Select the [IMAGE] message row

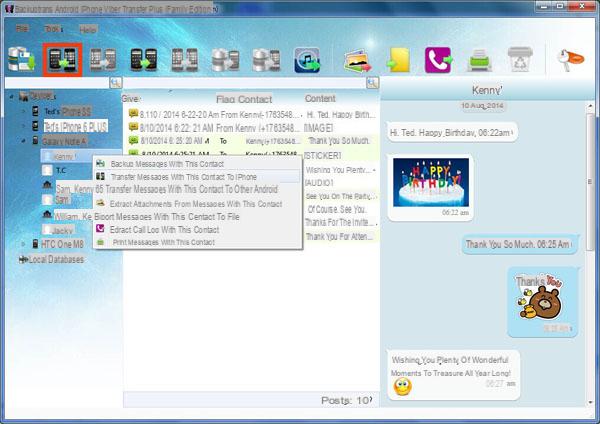click(252, 127)
